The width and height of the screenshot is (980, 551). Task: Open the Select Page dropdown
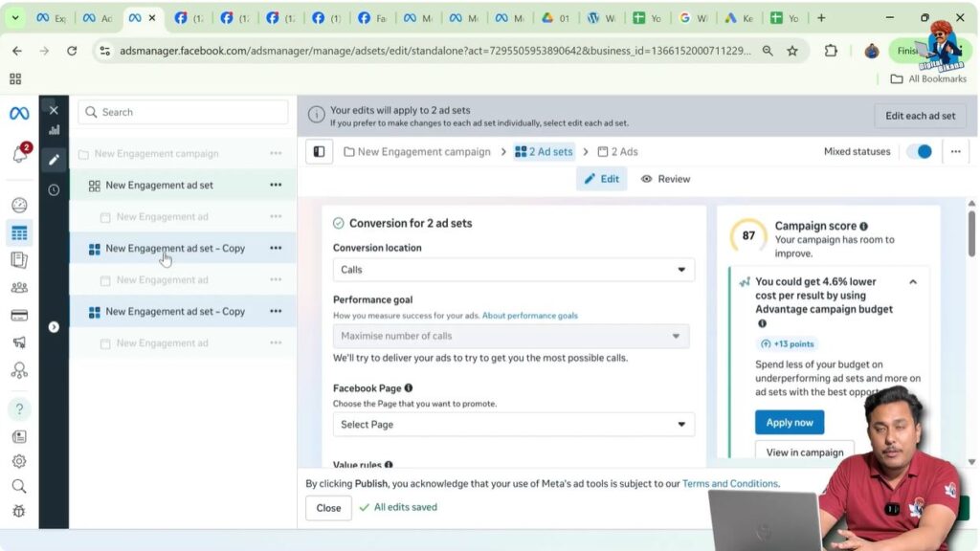click(513, 424)
